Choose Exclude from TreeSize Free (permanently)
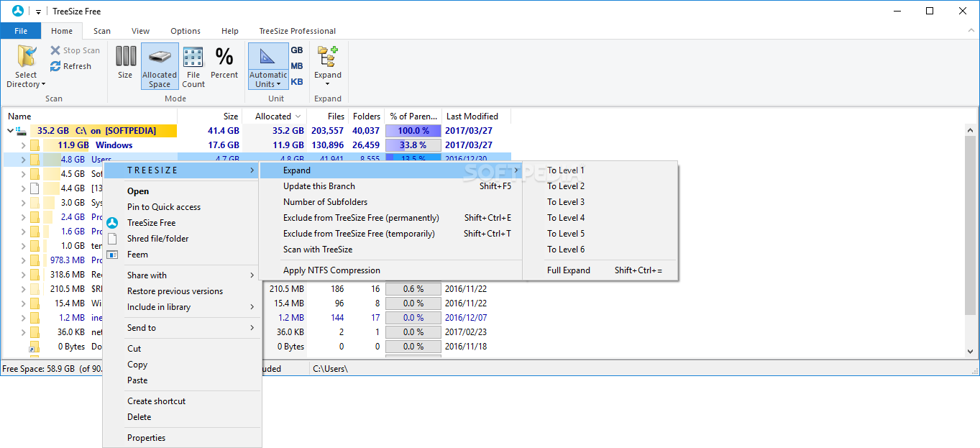This screenshot has height=448, width=980. (391, 218)
